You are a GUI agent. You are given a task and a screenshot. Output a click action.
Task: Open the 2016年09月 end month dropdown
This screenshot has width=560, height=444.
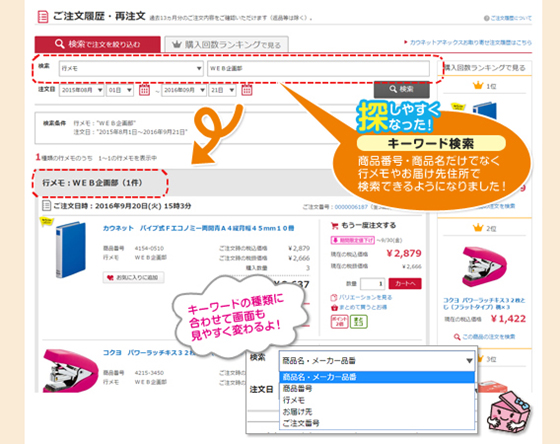[184, 90]
